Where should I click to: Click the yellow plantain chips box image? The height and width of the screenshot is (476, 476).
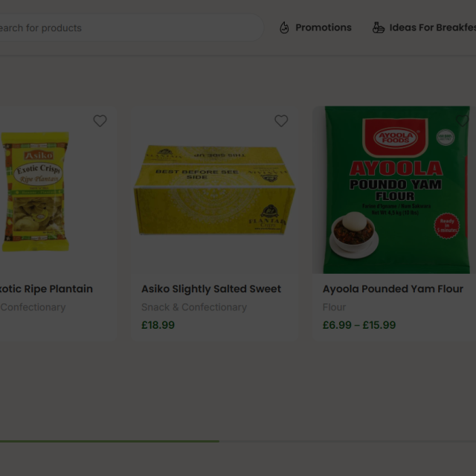click(x=215, y=190)
